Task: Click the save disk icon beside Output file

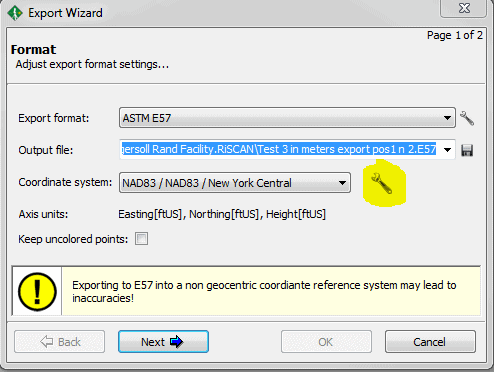Action: point(467,150)
